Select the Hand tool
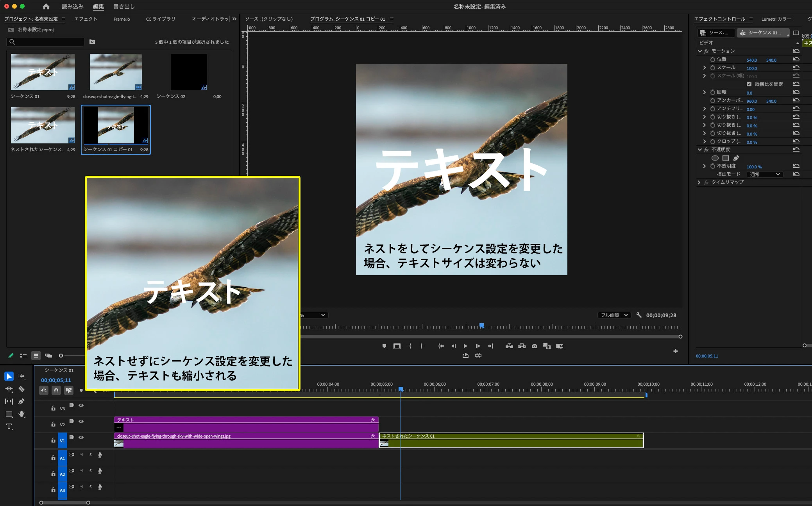 point(21,414)
